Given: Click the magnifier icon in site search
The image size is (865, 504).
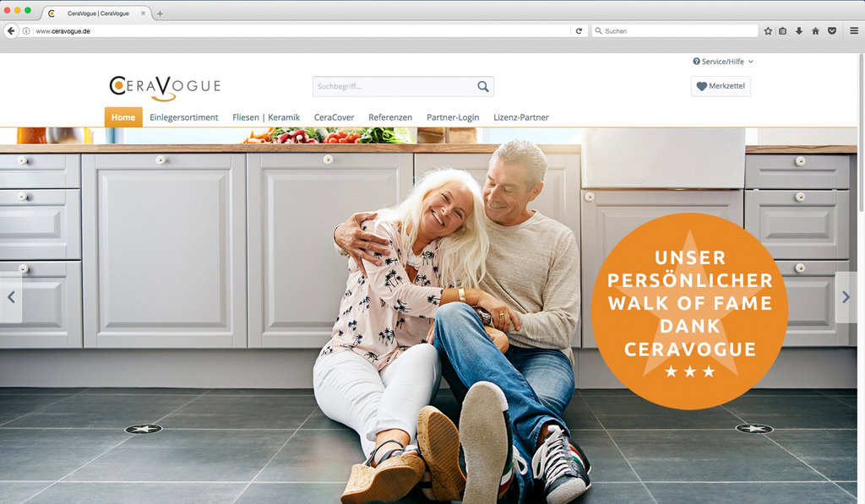Looking at the screenshot, I should 482,87.
